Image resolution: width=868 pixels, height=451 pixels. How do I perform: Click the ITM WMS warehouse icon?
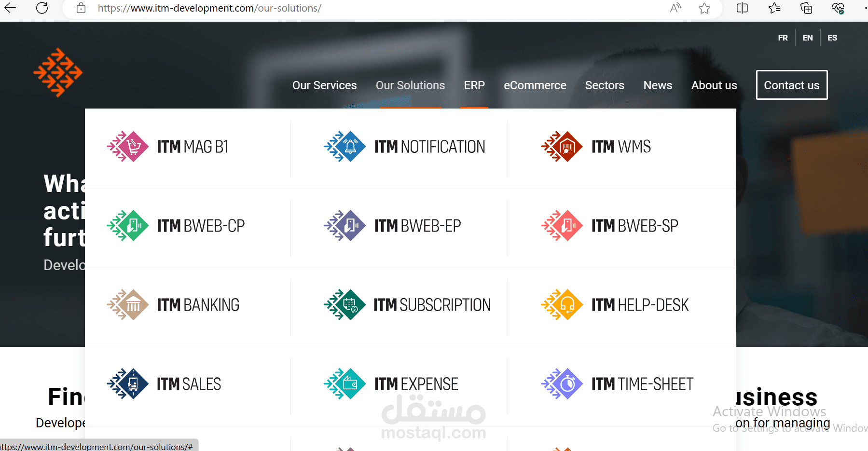[562, 146]
